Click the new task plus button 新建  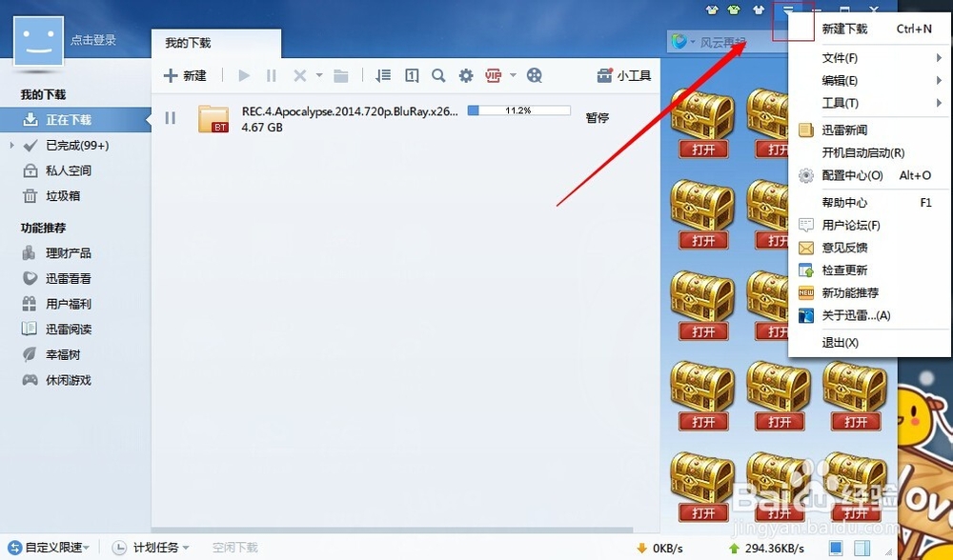[186, 75]
